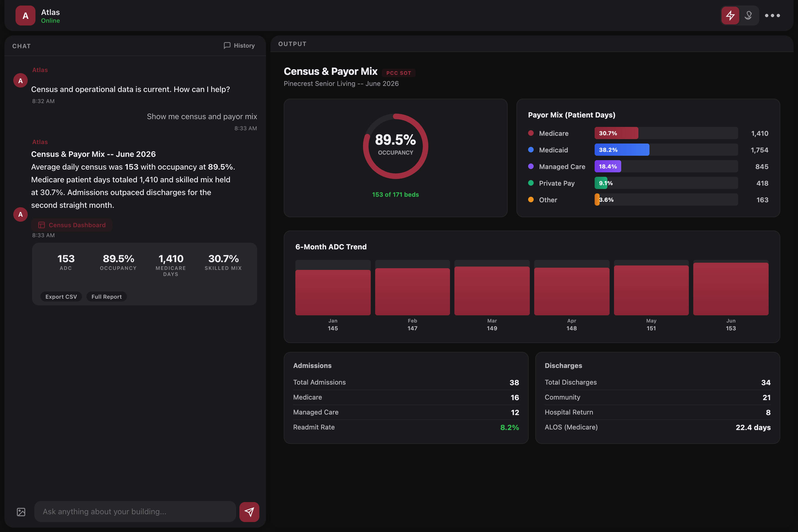This screenshot has height=532, width=798.
Task: Click the Readmit Rate 8.2% value
Action: [x=510, y=427]
